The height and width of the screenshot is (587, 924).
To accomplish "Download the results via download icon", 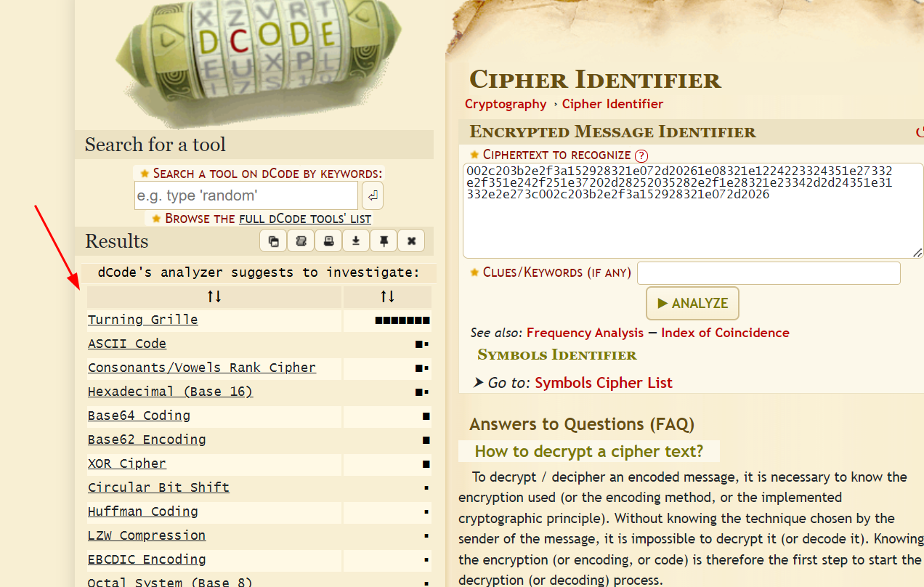I will [356, 241].
